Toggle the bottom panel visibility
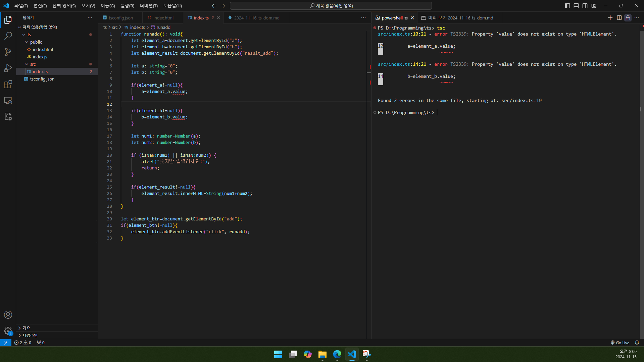Screen dimensions: 644x362 (x=576, y=6)
